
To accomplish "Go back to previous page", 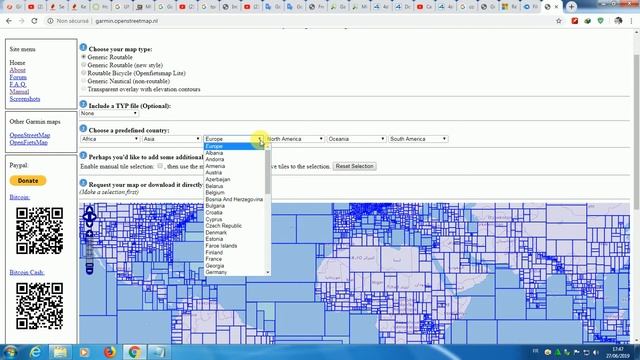I will pyautogui.click(x=9, y=21).
